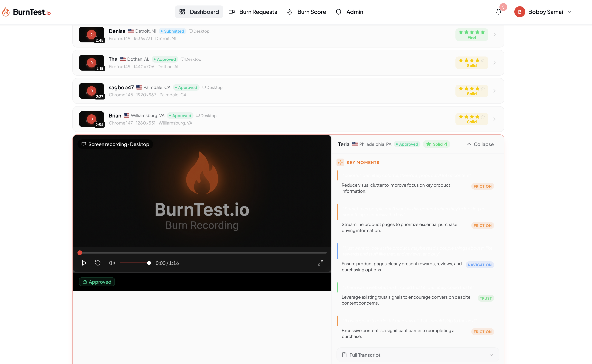592x364 pixels.
Task: Expand Denise's row chevron
Action: click(x=494, y=35)
